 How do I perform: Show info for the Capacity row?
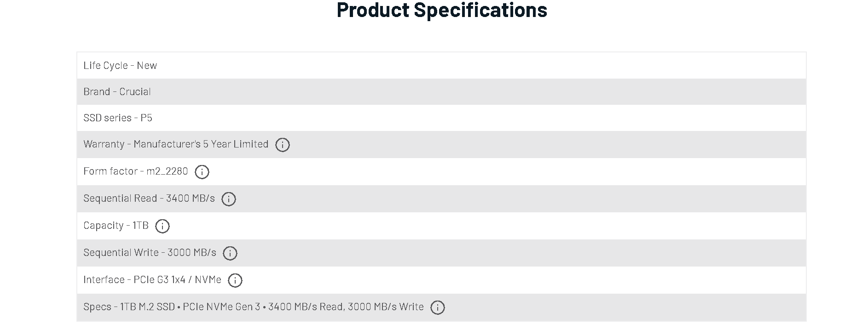(162, 226)
